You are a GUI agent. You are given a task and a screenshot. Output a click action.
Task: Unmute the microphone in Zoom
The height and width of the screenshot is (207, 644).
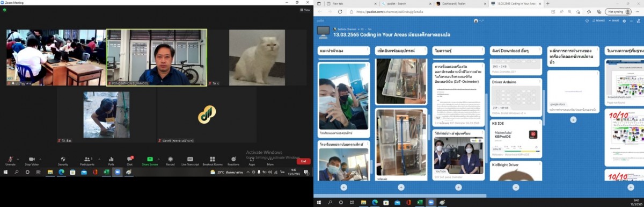(x=10, y=161)
